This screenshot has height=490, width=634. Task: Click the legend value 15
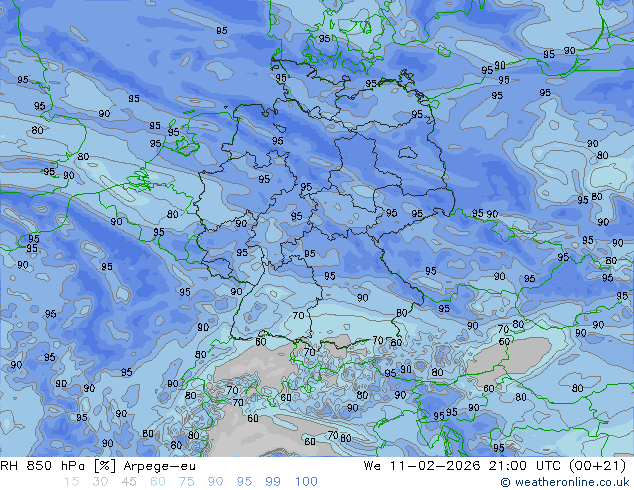click(x=72, y=482)
